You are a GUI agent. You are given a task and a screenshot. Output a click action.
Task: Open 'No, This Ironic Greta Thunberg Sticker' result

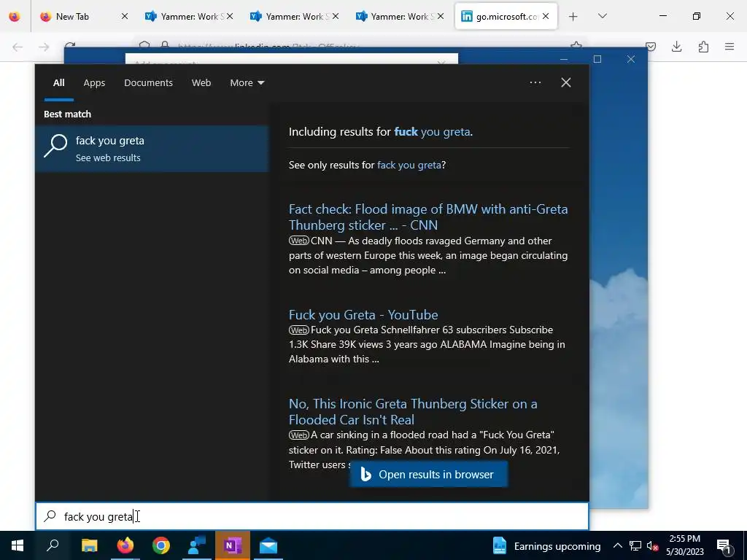tap(413, 412)
